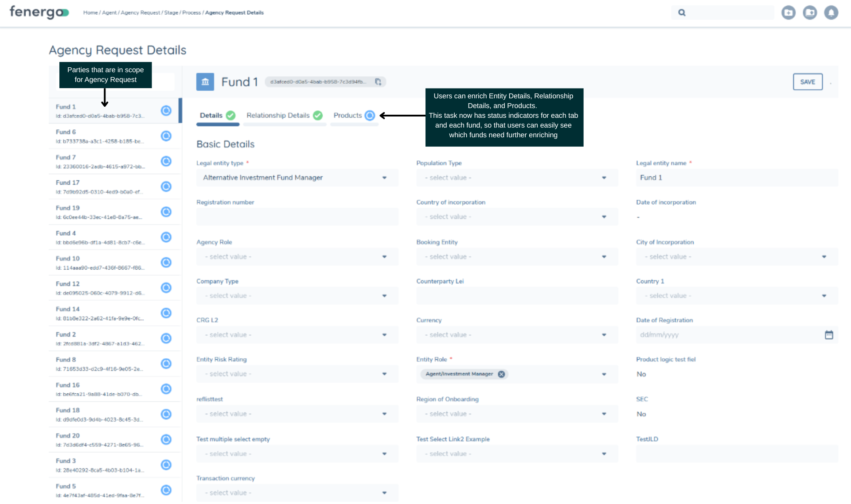The image size is (851, 504).
Task: Navigate to Home via breadcrumb link
Action: click(90, 12)
